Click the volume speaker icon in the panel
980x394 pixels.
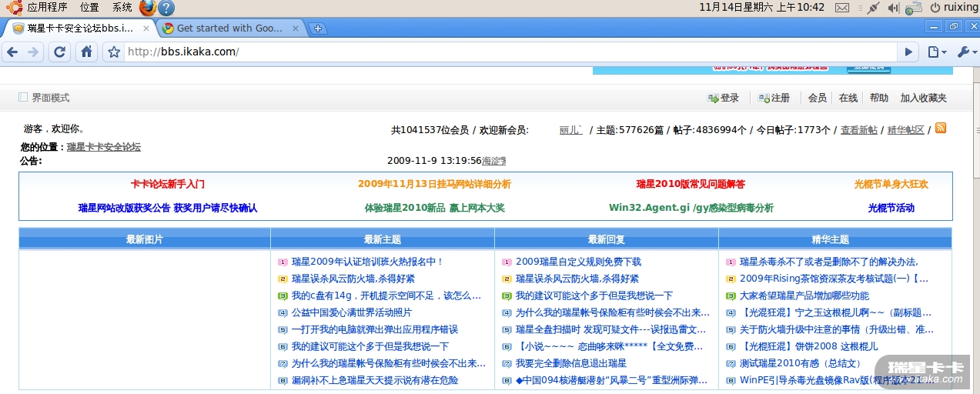(893, 8)
